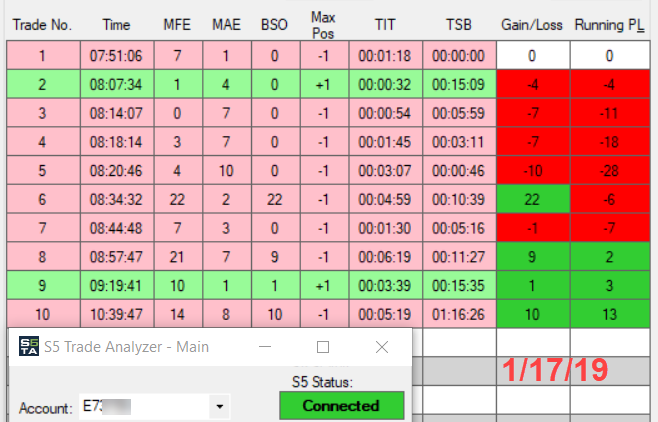Click Running PL cell showing -28
This screenshot has width=658, height=422.
610,171
